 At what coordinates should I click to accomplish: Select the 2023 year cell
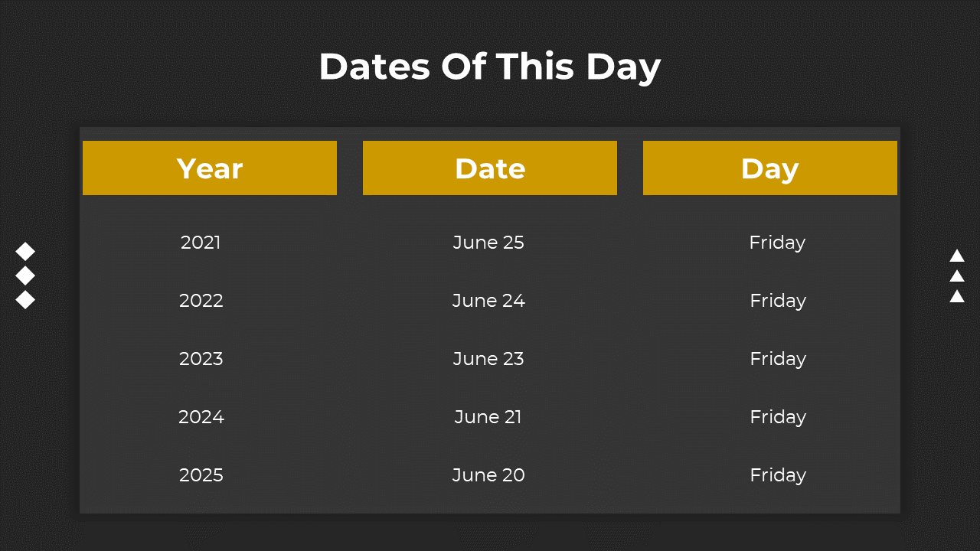coord(201,359)
